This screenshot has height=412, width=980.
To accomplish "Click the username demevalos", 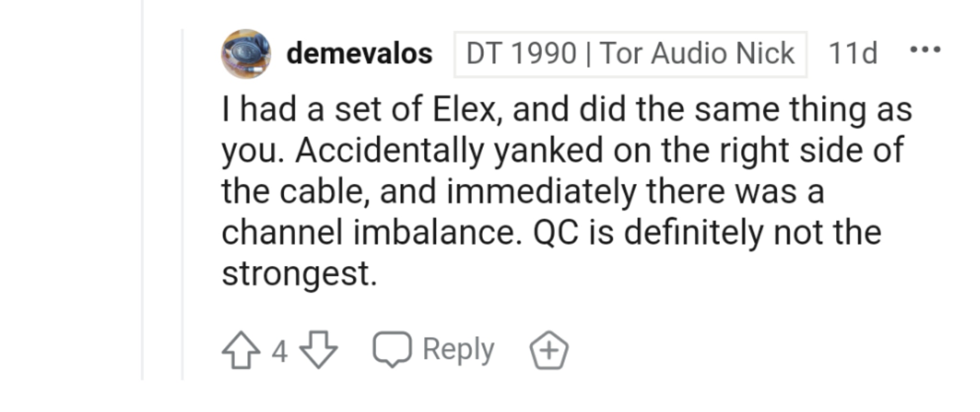I will (x=359, y=53).
